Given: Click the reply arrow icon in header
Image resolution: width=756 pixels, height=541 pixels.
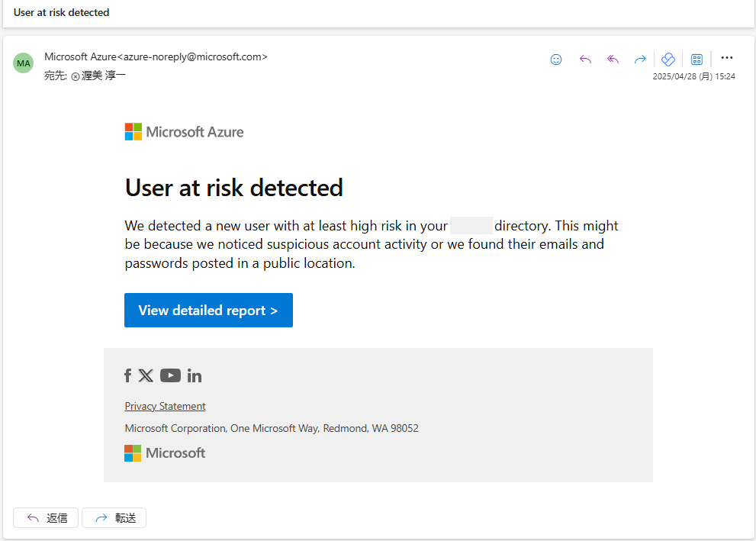Looking at the screenshot, I should [x=585, y=60].
